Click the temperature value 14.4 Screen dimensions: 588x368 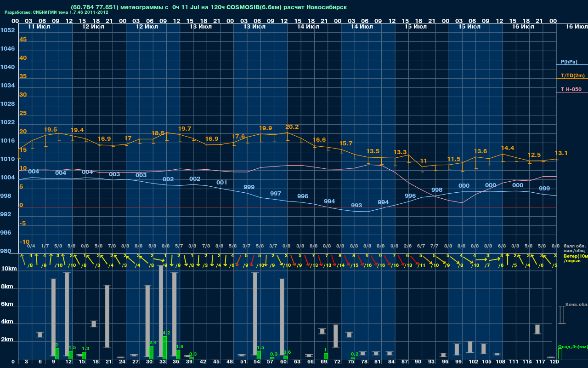coord(508,148)
